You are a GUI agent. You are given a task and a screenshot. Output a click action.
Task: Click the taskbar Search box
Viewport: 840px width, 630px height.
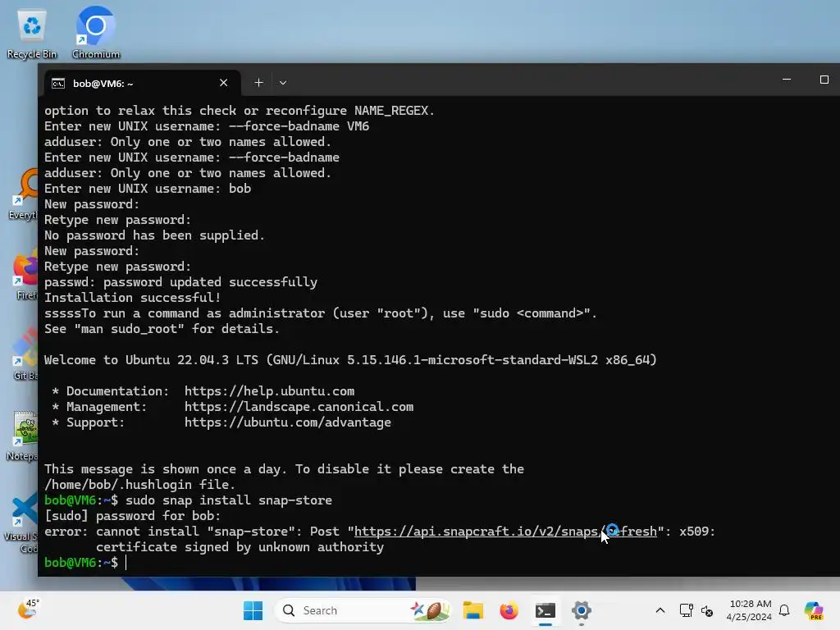[363, 610]
